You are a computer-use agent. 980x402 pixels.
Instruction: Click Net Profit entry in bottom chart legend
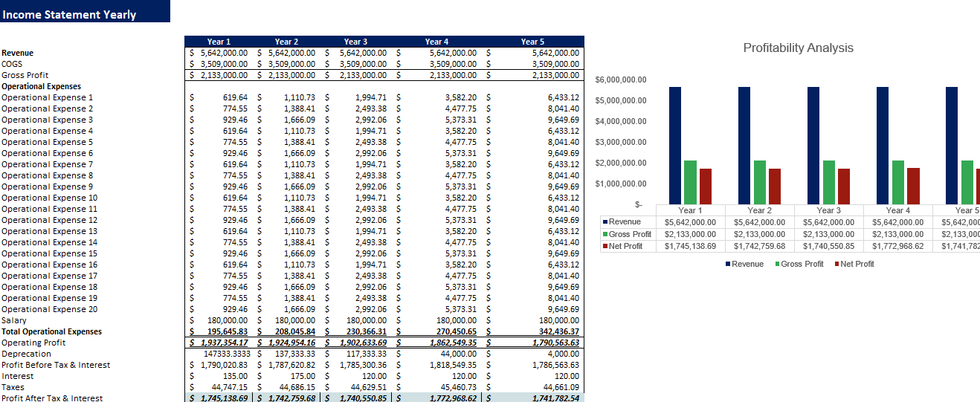point(857,264)
